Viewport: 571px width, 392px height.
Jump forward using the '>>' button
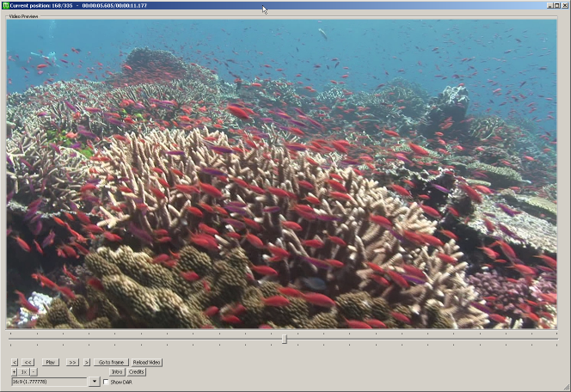72,363
